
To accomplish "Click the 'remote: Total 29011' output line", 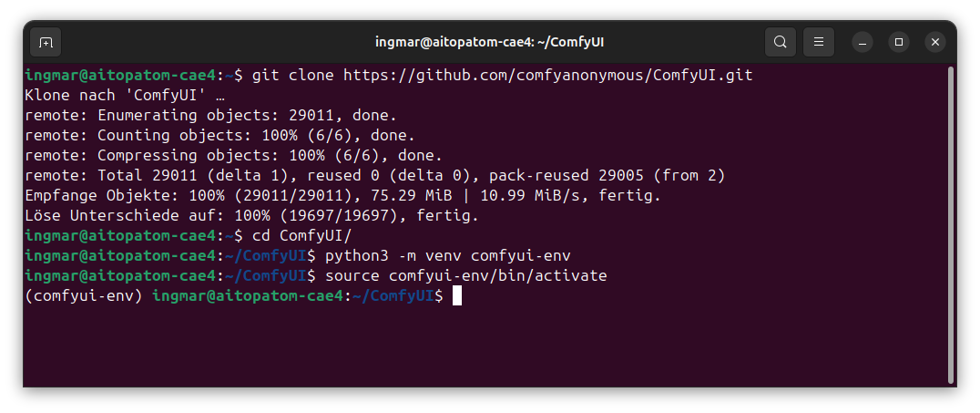I will point(374,175).
